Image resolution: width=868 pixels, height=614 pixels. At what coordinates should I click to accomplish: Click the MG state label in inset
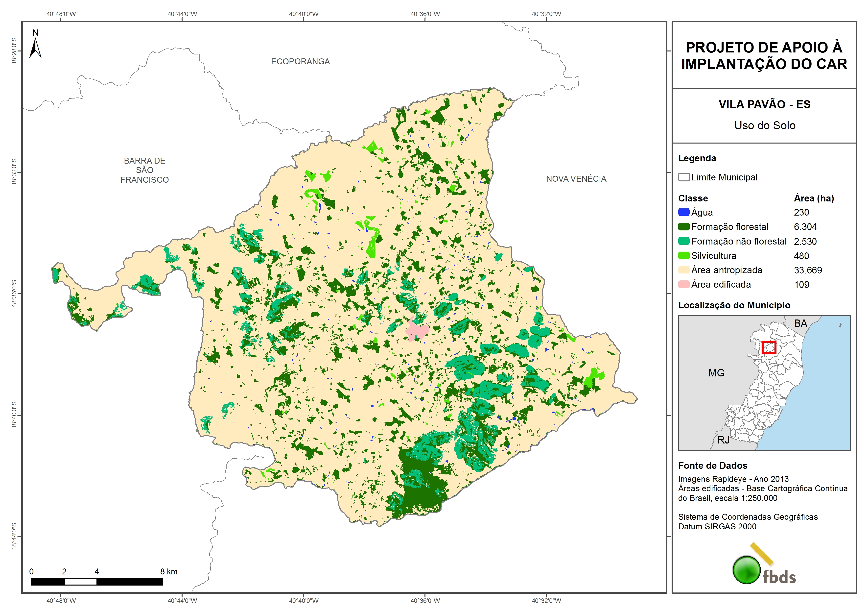(x=716, y=373)
